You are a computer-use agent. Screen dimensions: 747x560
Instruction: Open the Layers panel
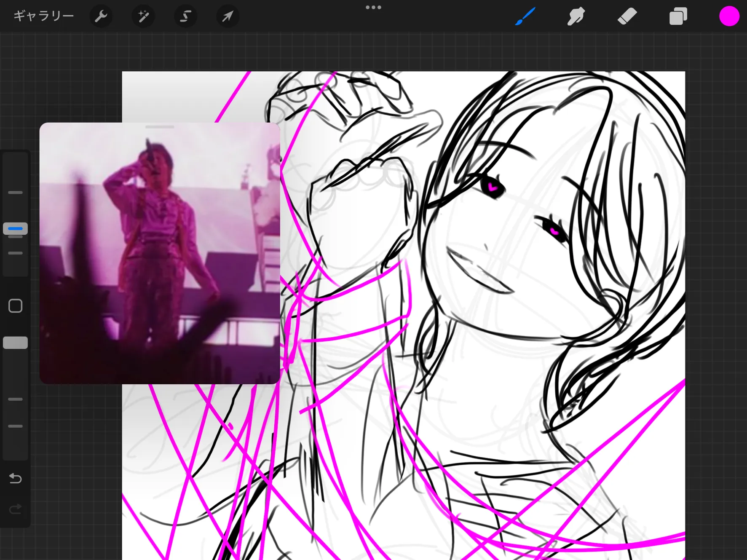[678, 16]
